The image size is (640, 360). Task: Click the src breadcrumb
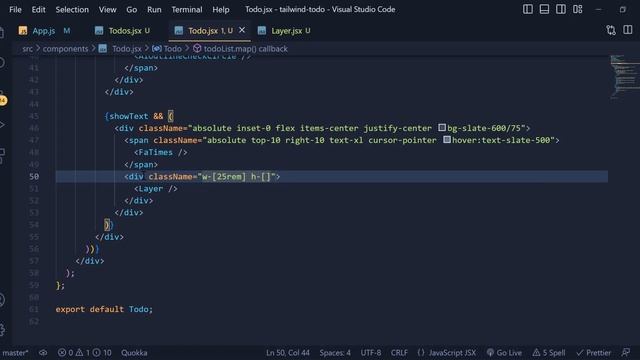pyautogui.click(x=27, y=49)
